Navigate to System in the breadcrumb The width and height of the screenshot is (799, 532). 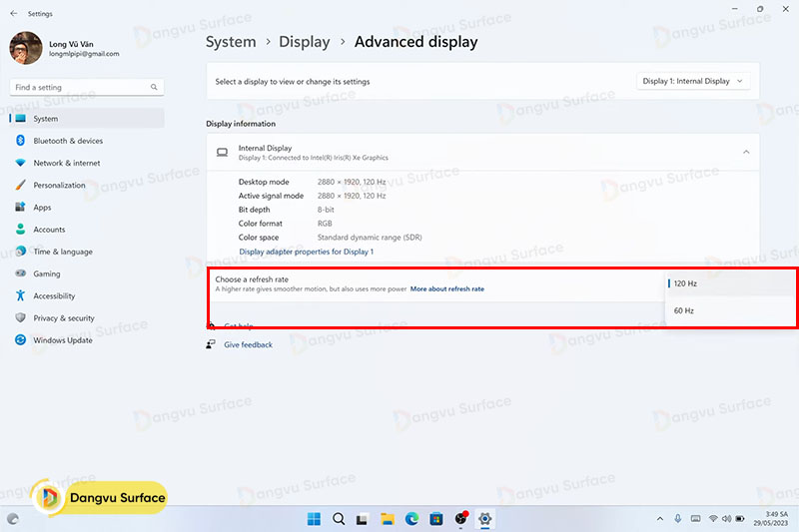tap(231, 42)
